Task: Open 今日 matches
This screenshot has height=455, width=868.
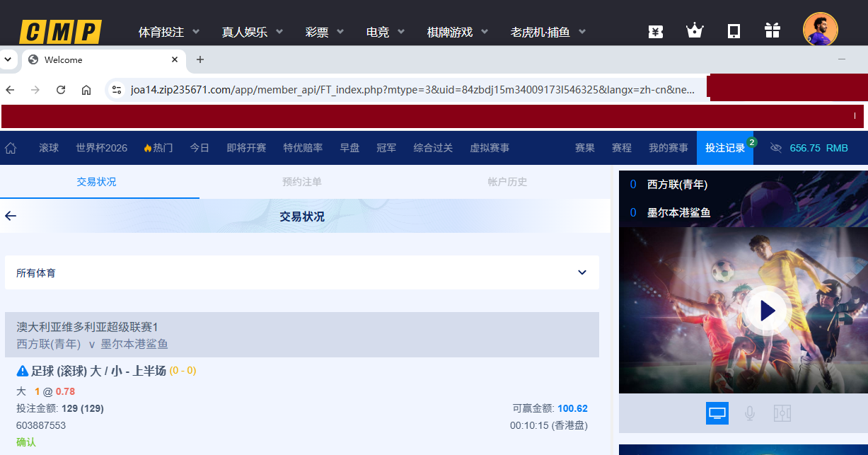Action: click(199, 148)
